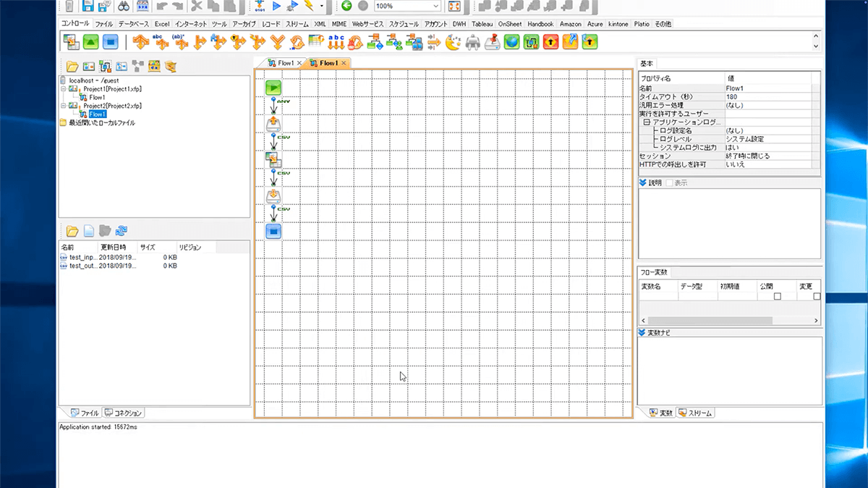This screenshot has height=488, width=868.
Task: Click the fit-to-window zoom icon
Action: click(454, 6)
